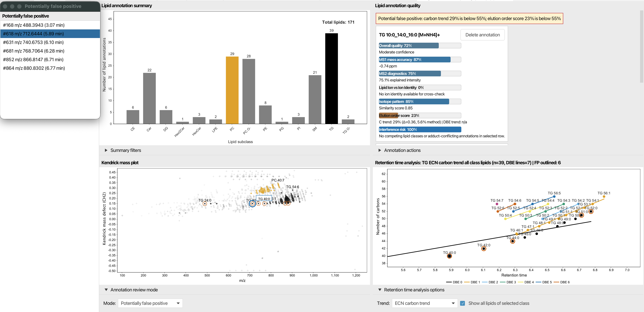Click the Elution order score 23% bar
This screenshot has width=644, height=312.
(x=420, y=115)
